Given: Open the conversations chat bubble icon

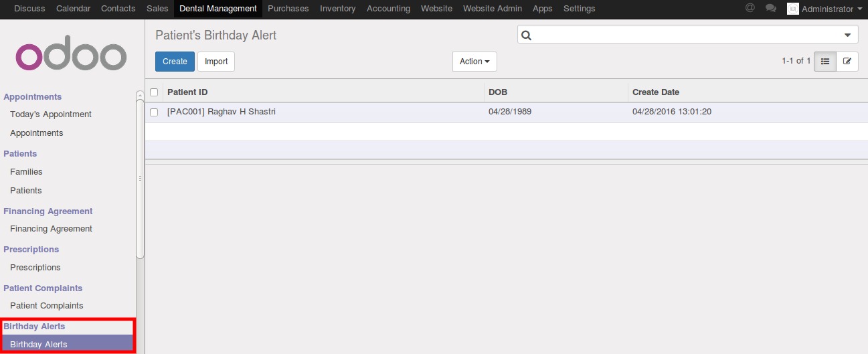Looking at the screenshot, I should 771,9.
